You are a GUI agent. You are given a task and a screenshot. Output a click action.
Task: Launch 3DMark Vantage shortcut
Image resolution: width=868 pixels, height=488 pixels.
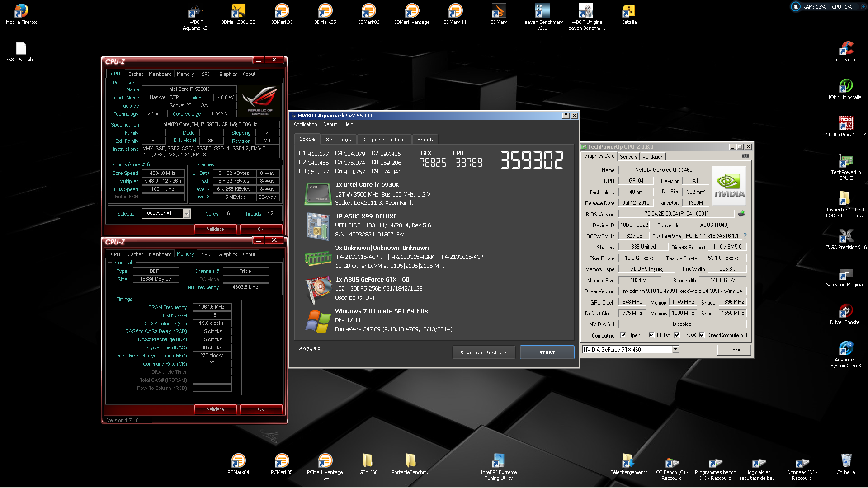coord(412,14)
